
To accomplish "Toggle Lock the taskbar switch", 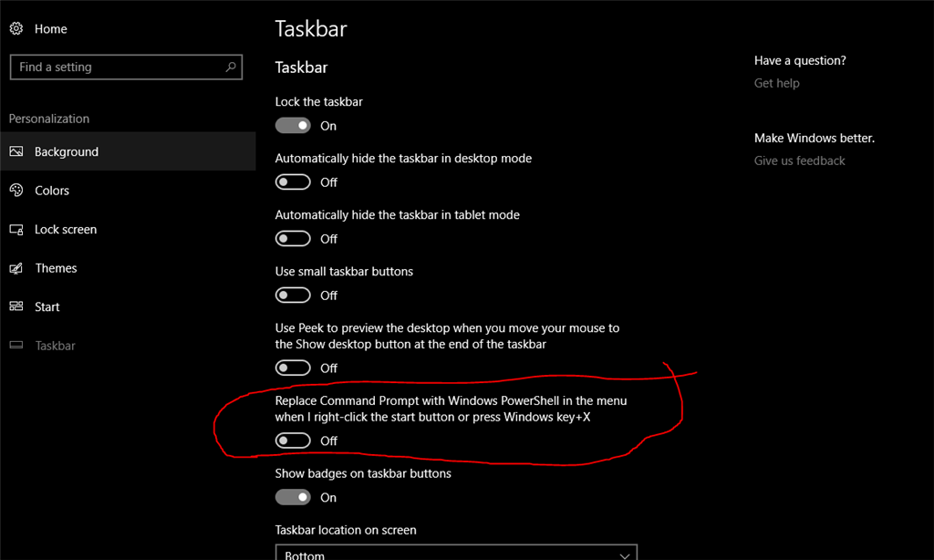I will click(x=293, y=125).
